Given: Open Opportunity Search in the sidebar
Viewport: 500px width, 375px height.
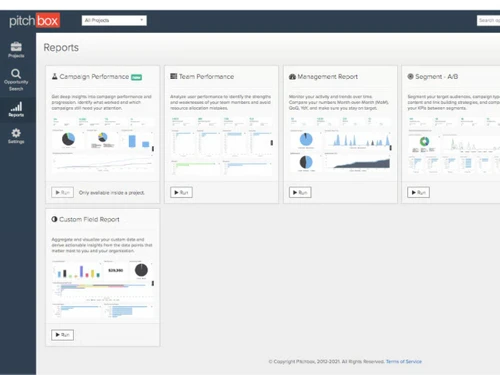Looking at the screenshot, I should click(16, 80).
